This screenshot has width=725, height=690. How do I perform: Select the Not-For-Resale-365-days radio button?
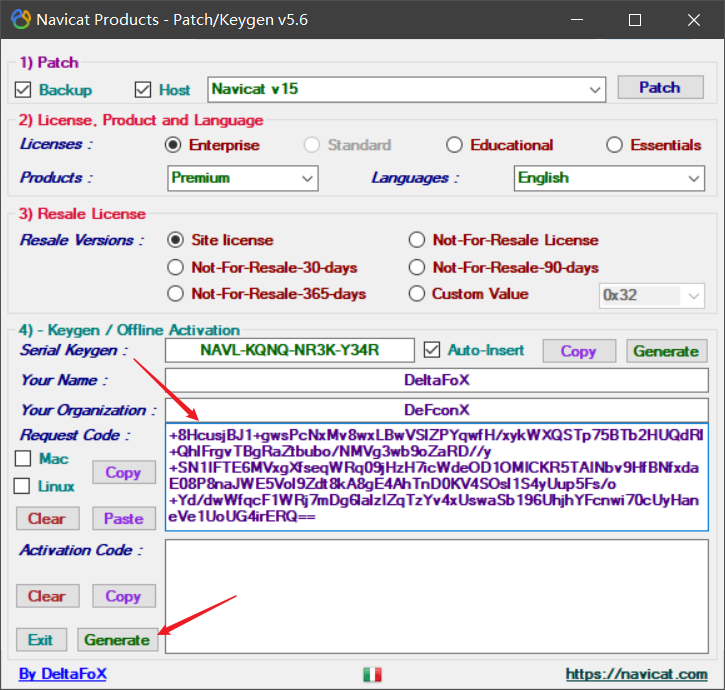point(175,294)
